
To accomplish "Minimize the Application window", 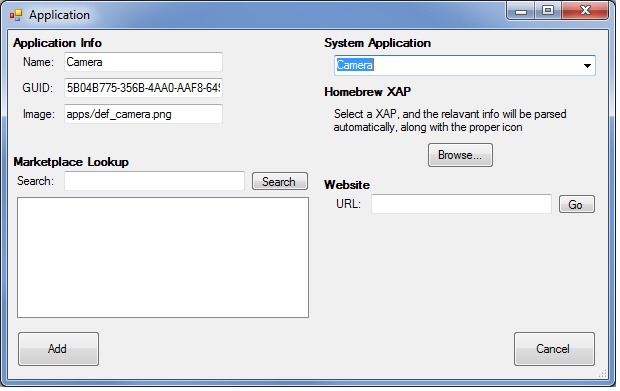I will click(x=521, y=11).
